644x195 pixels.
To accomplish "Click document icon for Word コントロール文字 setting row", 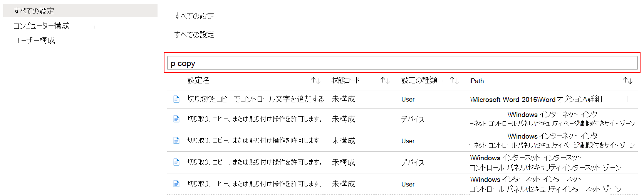I will pyautogui.click(x=176, y=99).
